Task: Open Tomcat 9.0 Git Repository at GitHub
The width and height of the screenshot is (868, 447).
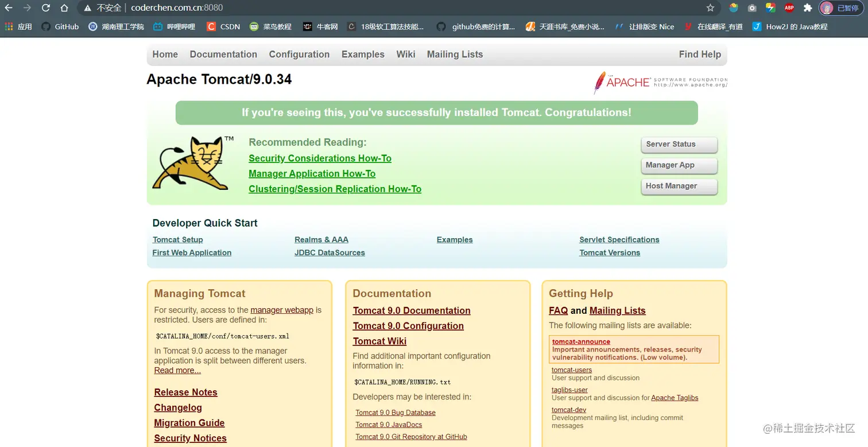Action: click(411, 437)
